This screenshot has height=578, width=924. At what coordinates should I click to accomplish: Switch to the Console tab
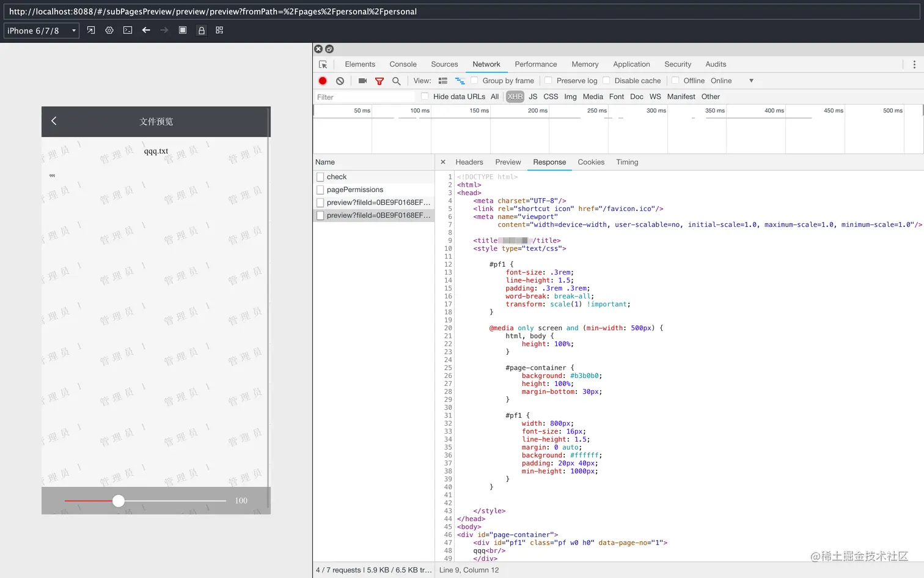pos(403,64)
